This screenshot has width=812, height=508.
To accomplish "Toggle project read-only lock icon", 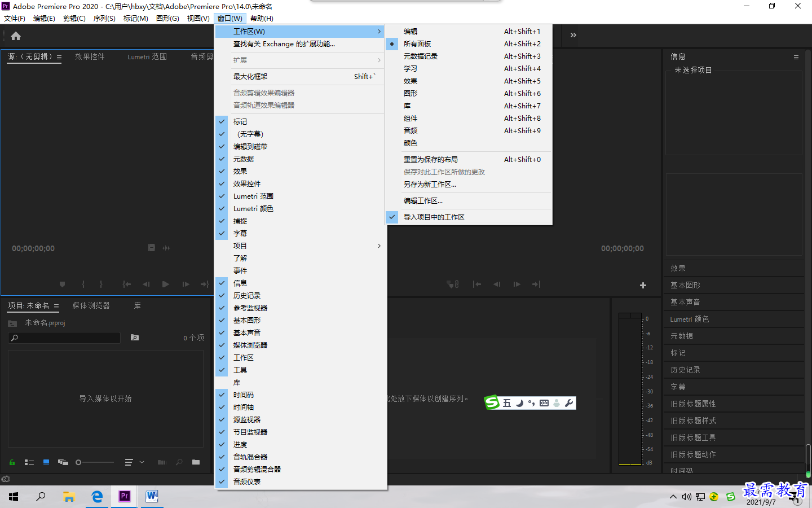I will click(12, 462).
